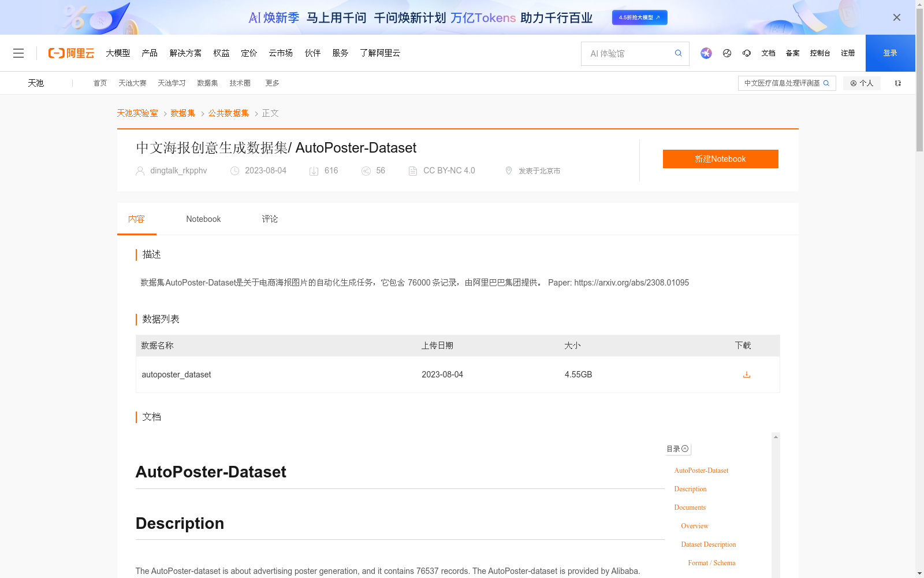Open the headset customer support icon
Image resolution: width=924 pixels, height=578 pixels.
tap(747, 53)
